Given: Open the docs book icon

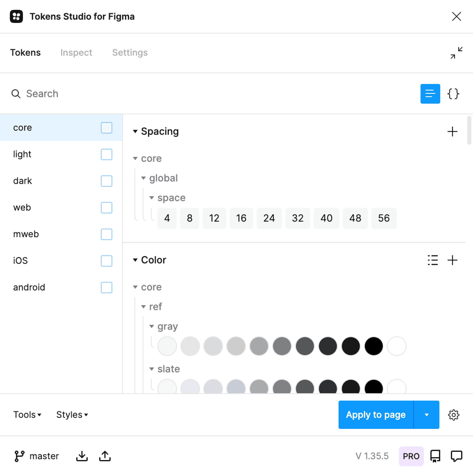Looking at the screenshot, I should [435, 456].
